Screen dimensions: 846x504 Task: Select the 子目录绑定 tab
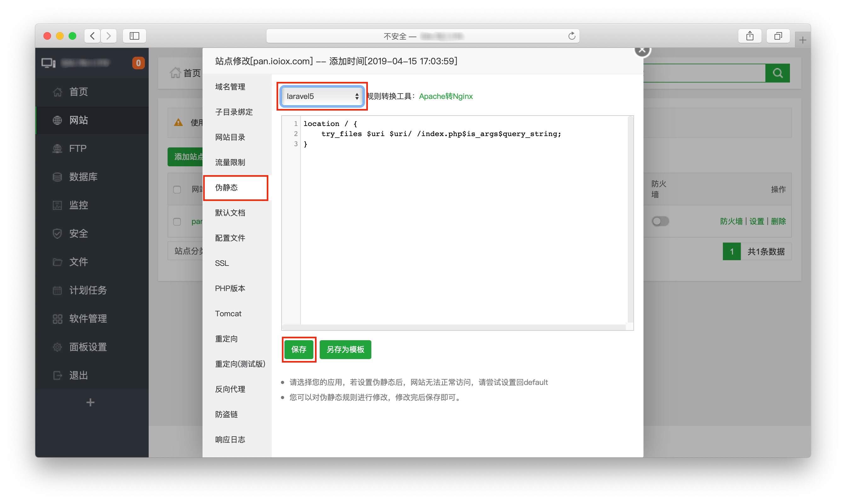[x=237, y=112]
